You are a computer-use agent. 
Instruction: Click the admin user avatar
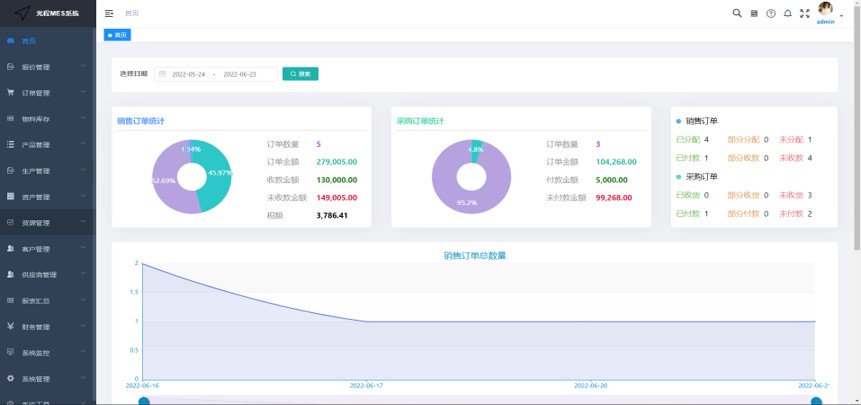pyautogui.click(x=825, y=9)
